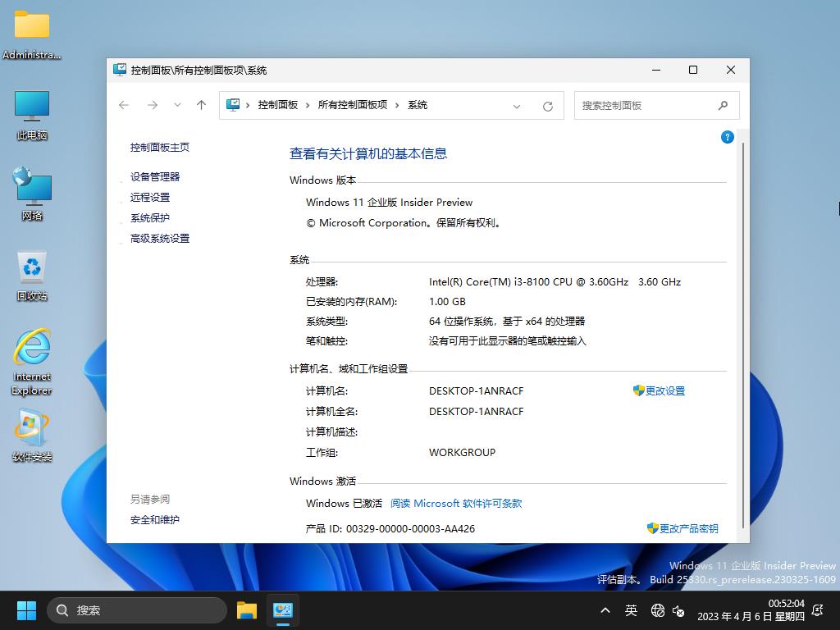Open File Explorer from the taskbar
This screenshot has width=840, height=630.
247,610
